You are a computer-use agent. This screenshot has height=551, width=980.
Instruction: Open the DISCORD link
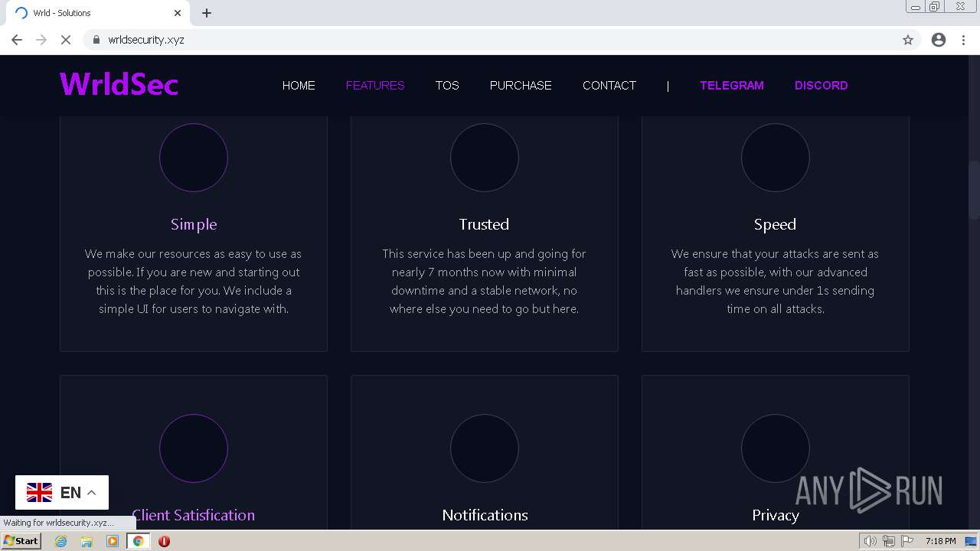pyautogui.click(x=821, y=86)
